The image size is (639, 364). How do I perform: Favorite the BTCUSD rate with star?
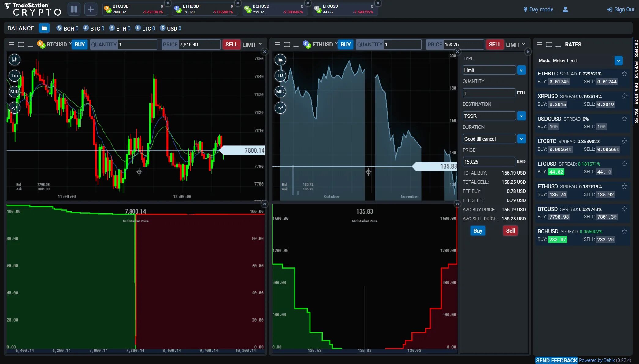pyautogui.click(x=624, y=209)
